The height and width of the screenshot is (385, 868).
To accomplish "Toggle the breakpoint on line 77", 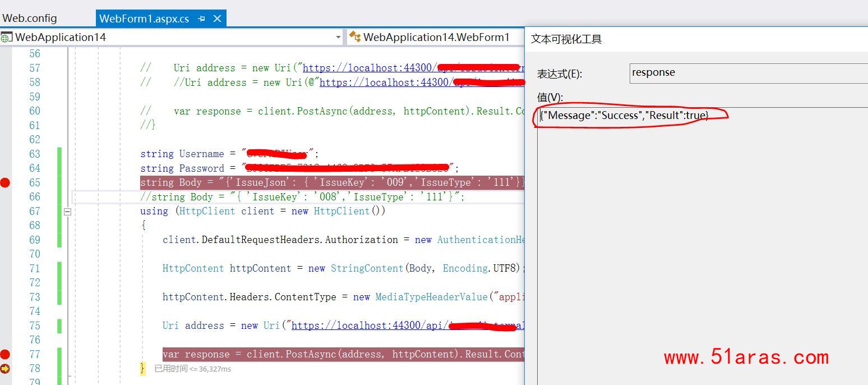I will 5,354.
